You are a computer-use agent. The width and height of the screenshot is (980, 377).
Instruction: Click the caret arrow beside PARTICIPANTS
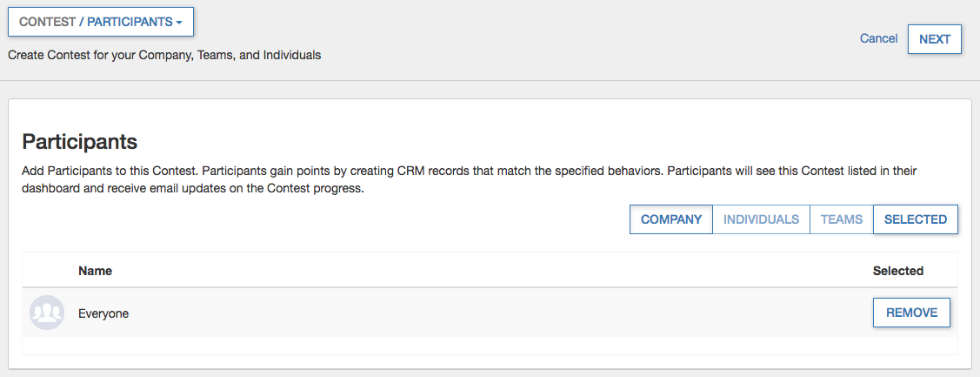coord(179,23)
